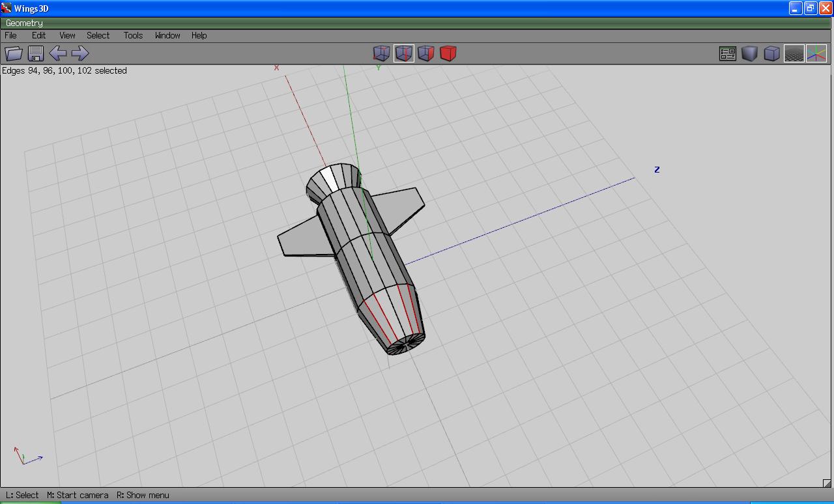Click the 'L: Select' status hint
Viewport: 834px width, 504px height.
22,495
